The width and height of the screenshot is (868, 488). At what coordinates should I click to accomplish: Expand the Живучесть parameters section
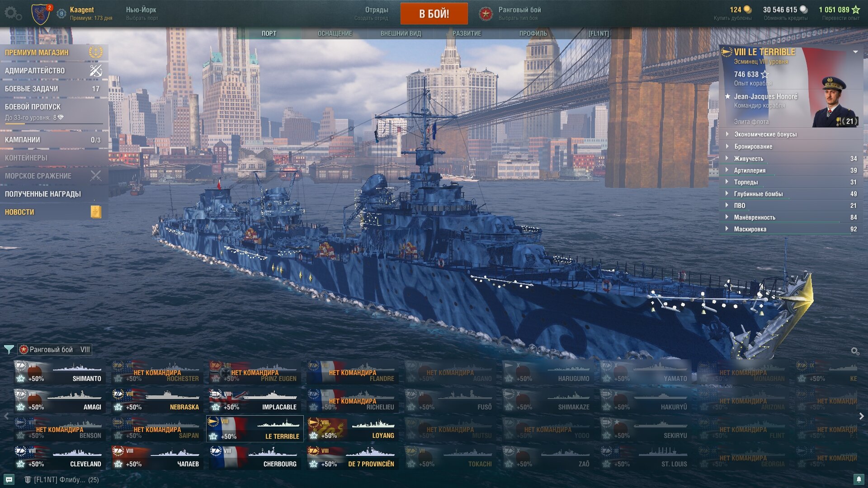pos(791,159)
